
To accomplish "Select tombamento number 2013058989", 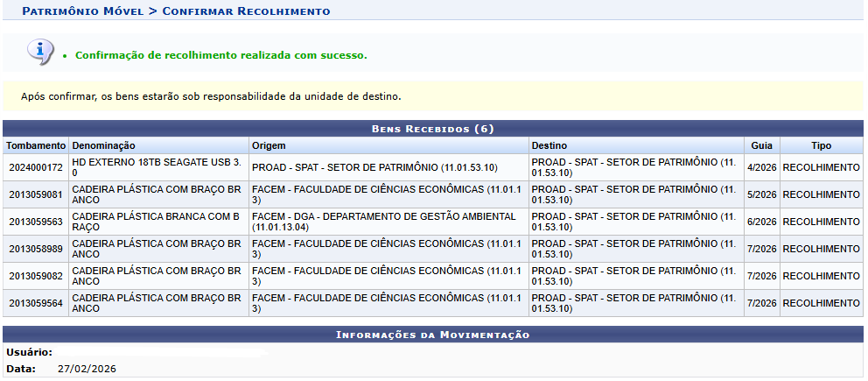I will click(36, 249).
